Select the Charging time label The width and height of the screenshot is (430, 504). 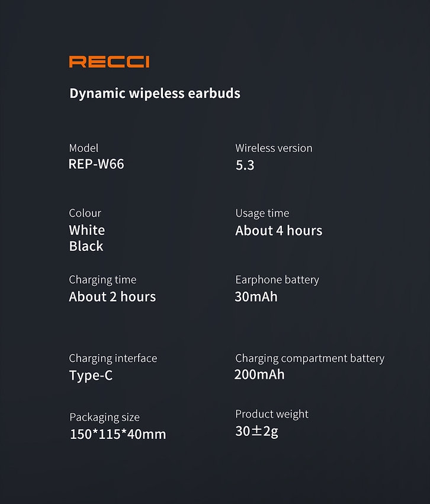tap(102, 279)
